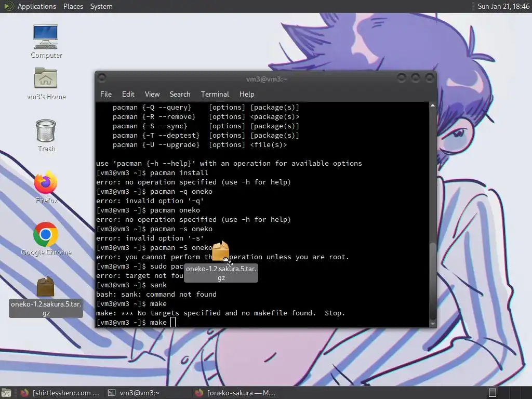Switch to the oneko-sakura Firefox taskbar window
Screen dimensions: 532x399
(x=235, y=393)
